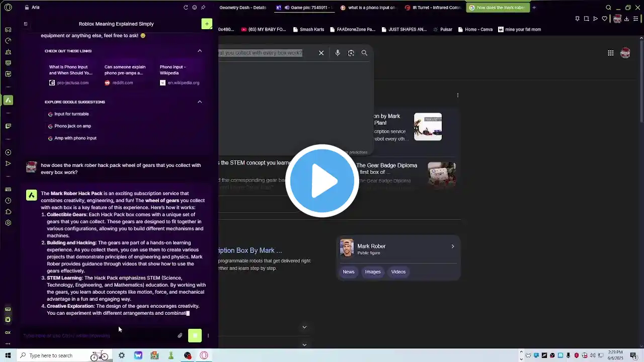The height and width of the screenshot is (362, 644).
Task: Select the Phono jack on amp suggestion
Action: coord(69,126)
